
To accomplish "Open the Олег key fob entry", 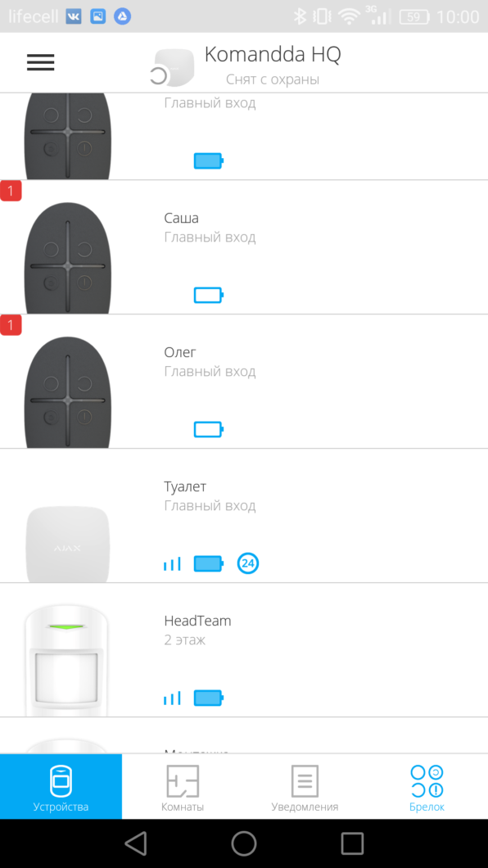I will [x=244, y=382].
